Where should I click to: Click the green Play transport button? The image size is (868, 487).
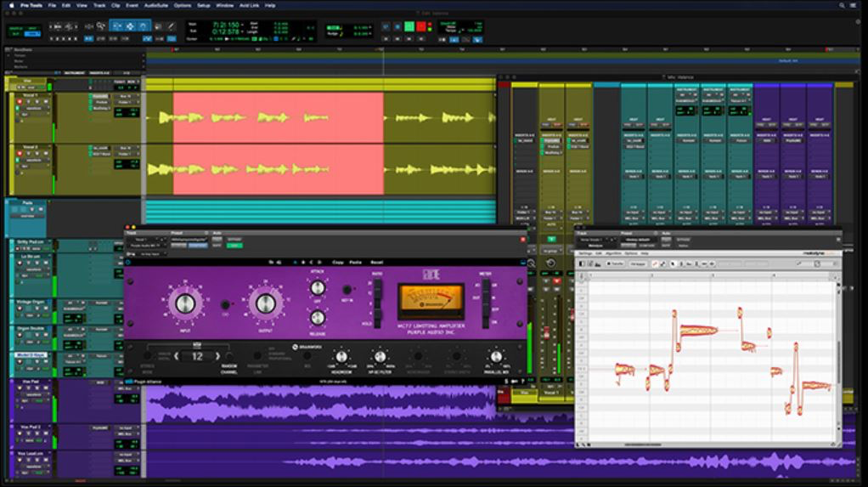tap(409, 26)
